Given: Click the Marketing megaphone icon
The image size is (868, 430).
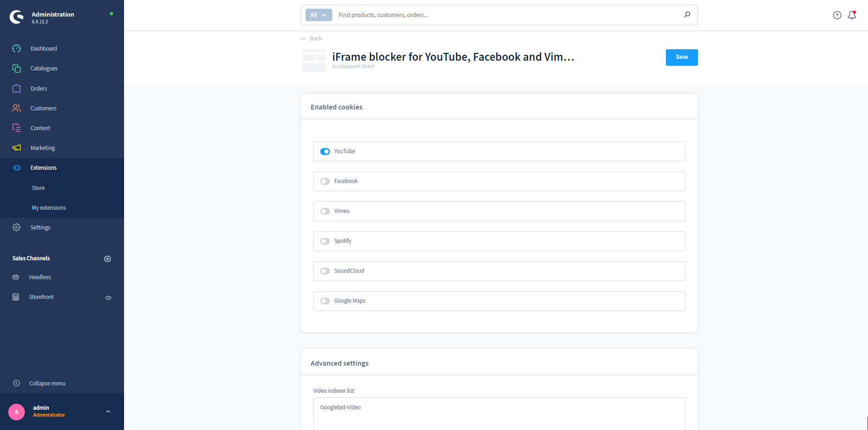Looking at the screenshot, I should click(x=17, y=148).
